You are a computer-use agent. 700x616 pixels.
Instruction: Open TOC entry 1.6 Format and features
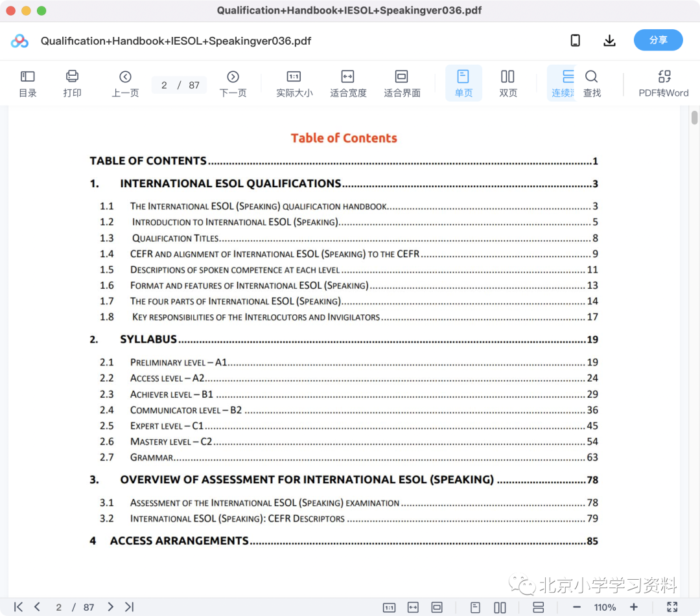pyautogui.click(x=349, y=285)
